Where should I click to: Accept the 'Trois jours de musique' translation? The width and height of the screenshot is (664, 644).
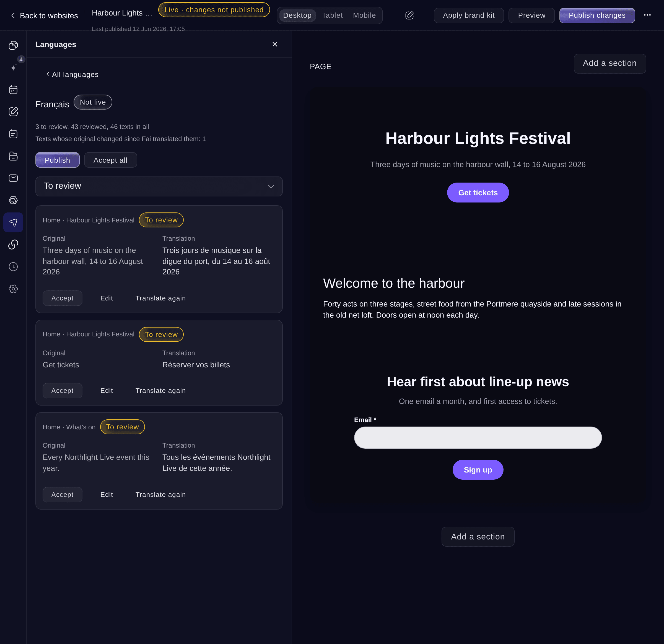coord(62,298)
